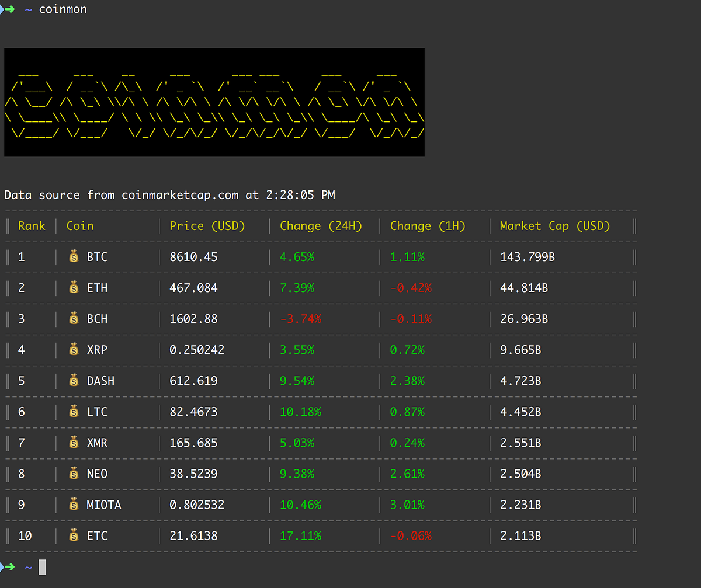Click the money bag icon beside LTC
This screenshot has height=588, width=701.
tap(74, 411)
